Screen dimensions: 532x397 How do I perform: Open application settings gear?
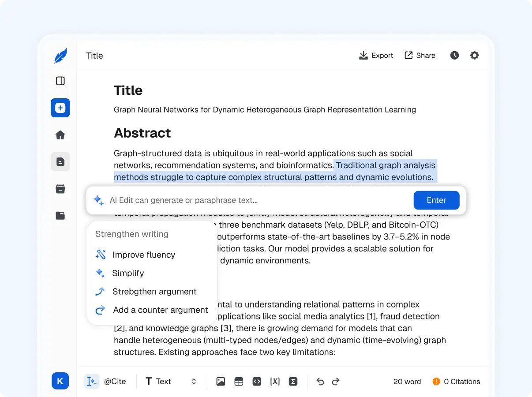(x=474, y=55)
